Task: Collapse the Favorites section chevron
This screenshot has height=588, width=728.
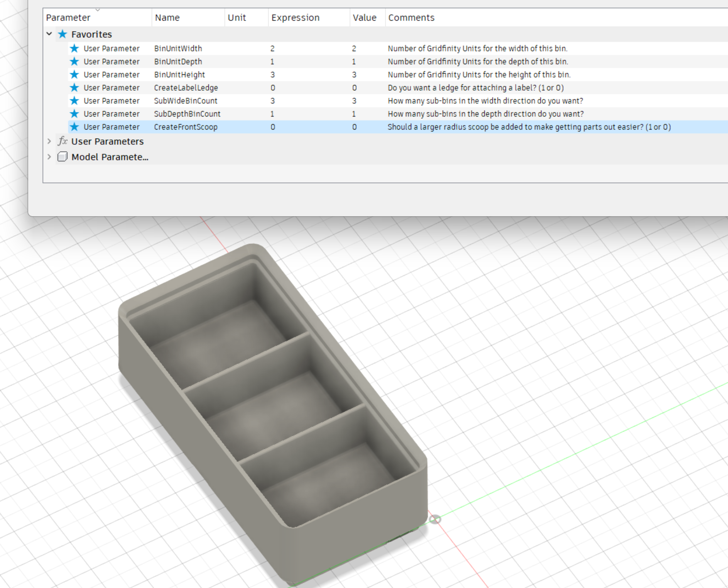Action: (x=49, y=34)
